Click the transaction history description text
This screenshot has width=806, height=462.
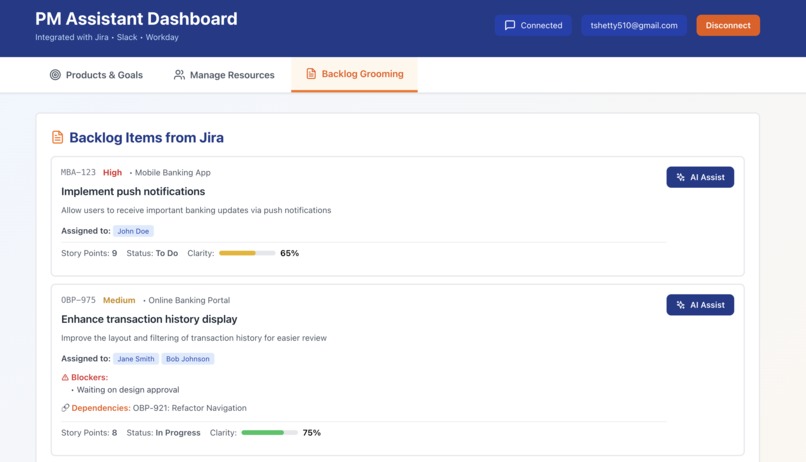point(194,338)
